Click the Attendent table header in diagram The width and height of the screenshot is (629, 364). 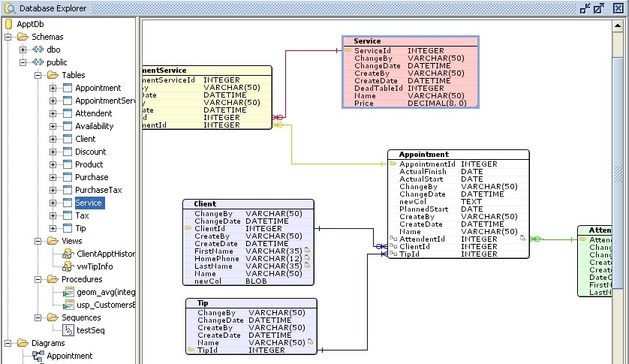tap(595, 230)
